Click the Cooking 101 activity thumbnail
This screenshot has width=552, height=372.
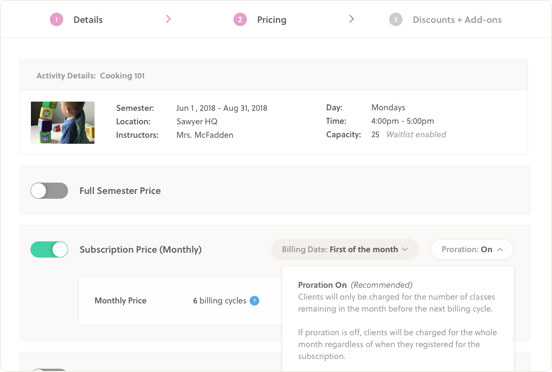[63, 122]
